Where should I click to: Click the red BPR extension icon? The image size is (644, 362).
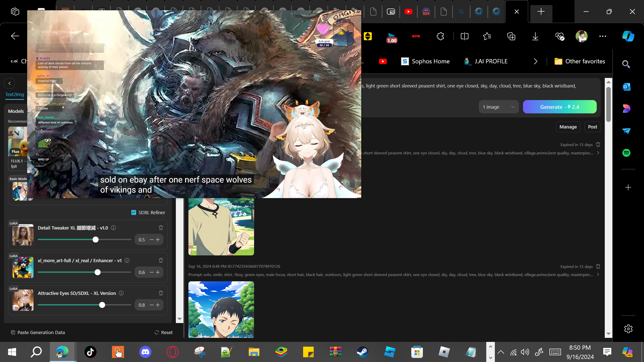coord(416,36)
